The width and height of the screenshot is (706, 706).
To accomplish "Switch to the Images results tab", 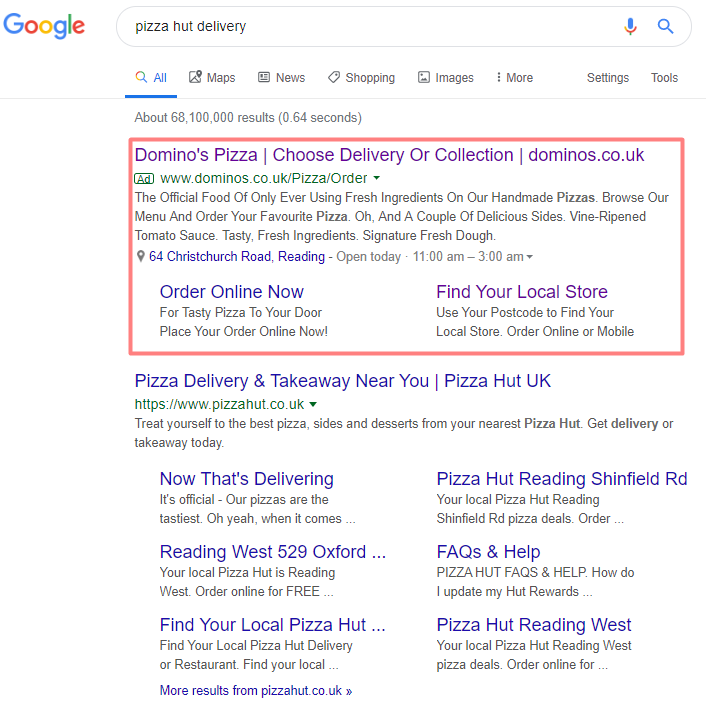I will coord(446,78).
